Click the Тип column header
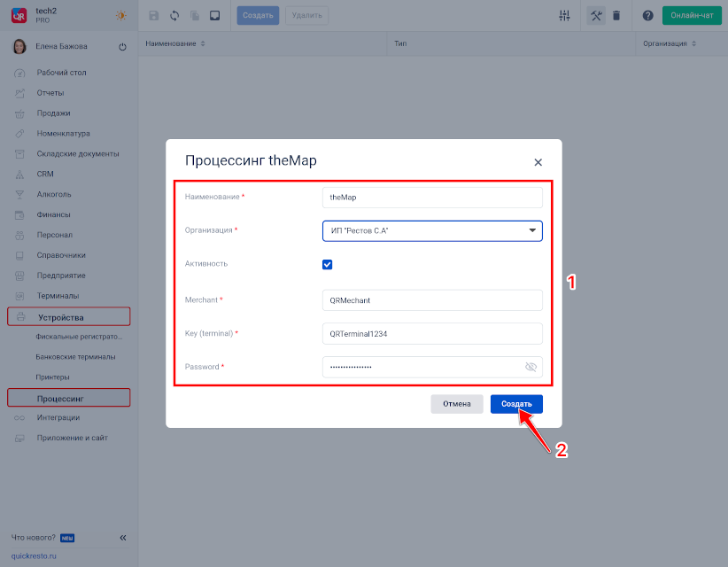This screenshot has height=567, width=728. pyautogui.click(x=400, y=43)
